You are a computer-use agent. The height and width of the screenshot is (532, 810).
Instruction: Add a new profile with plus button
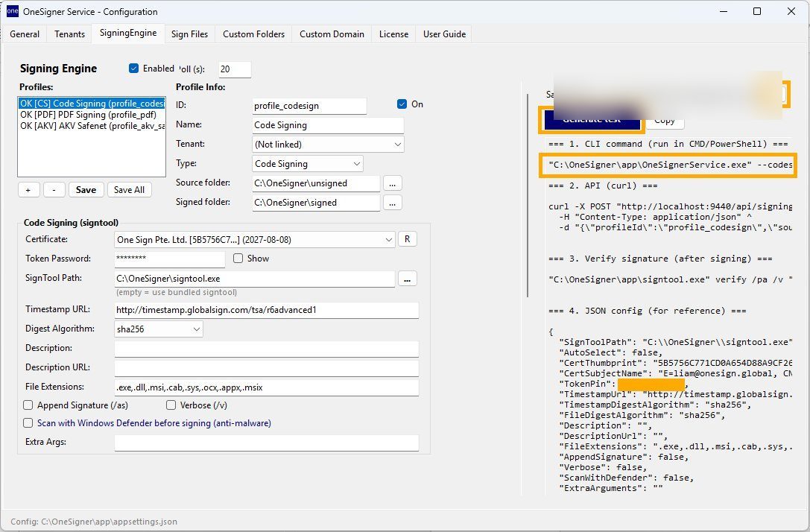pos(28,189)
